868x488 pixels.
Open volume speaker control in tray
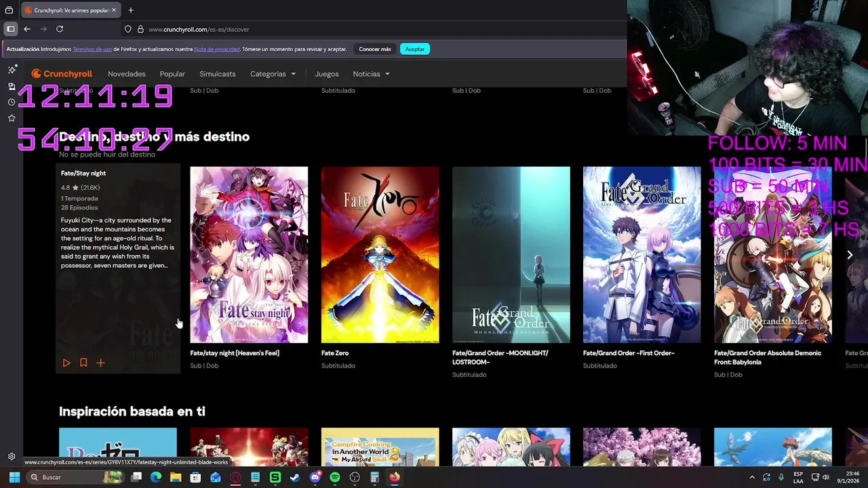coord(826,477)
